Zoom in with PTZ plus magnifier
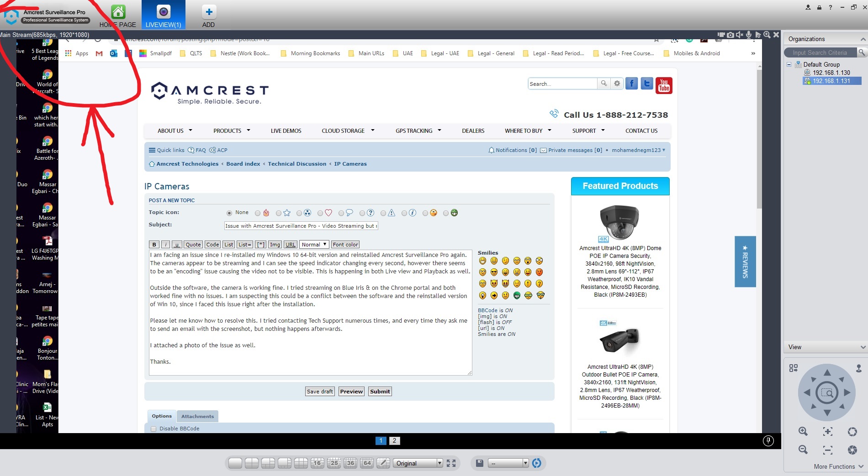The height and width of the screenshot is (476, 868). [x=803, y=432]
